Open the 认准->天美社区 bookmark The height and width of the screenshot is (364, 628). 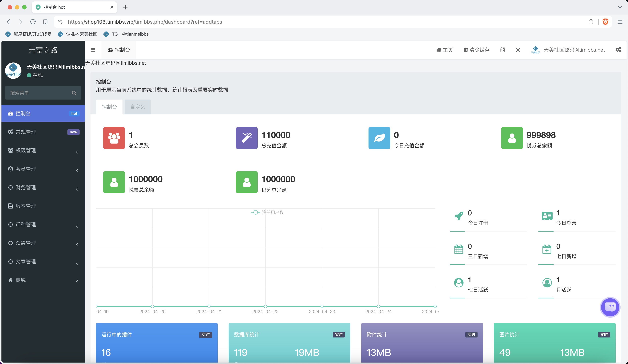77,34
